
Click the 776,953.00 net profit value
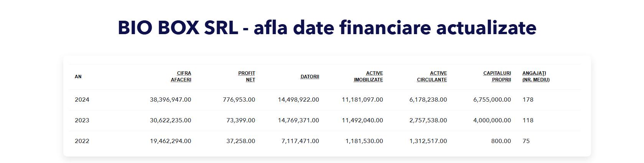(239, 100)
